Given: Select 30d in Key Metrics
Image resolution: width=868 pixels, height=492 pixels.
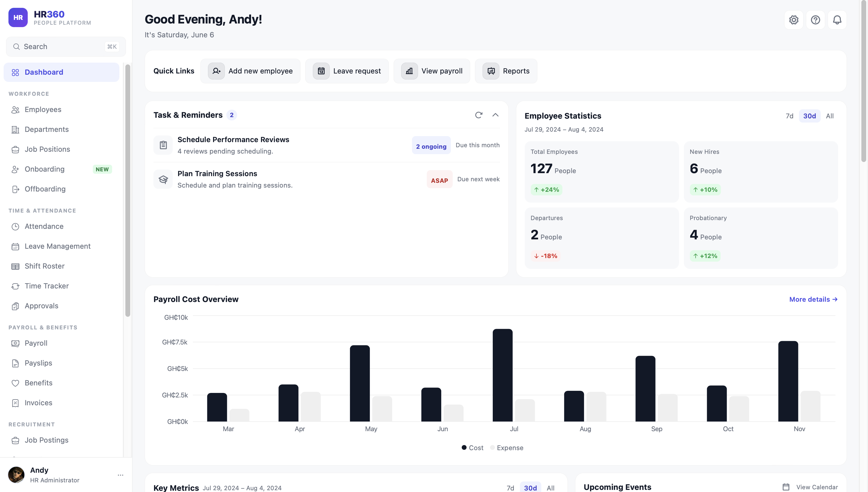Looking at the screenshot, I should coord(530,487).
